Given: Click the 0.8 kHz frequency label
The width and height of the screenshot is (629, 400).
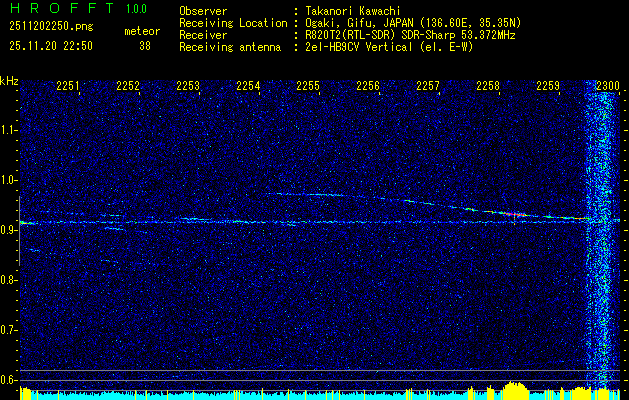Looking at the screenshot, I should 9,280.
